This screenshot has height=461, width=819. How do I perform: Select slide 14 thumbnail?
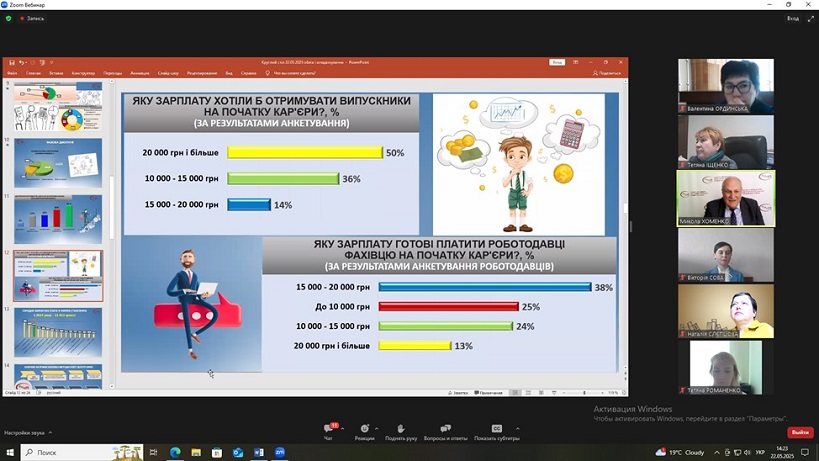tap(58, 376)
